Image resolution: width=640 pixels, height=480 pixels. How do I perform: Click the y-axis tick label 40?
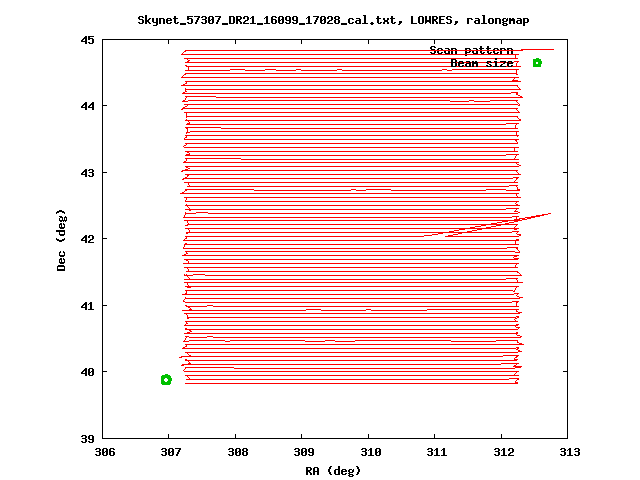[87, 372]
